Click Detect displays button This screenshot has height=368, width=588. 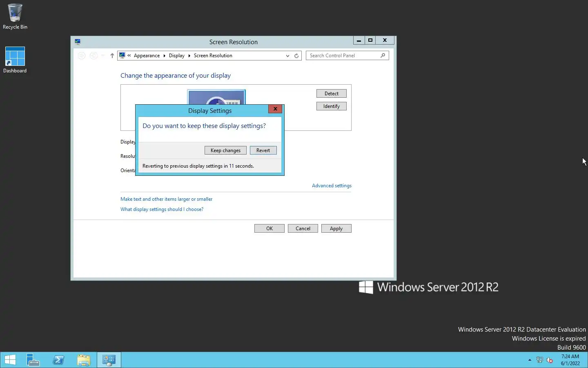pos(332,94)
